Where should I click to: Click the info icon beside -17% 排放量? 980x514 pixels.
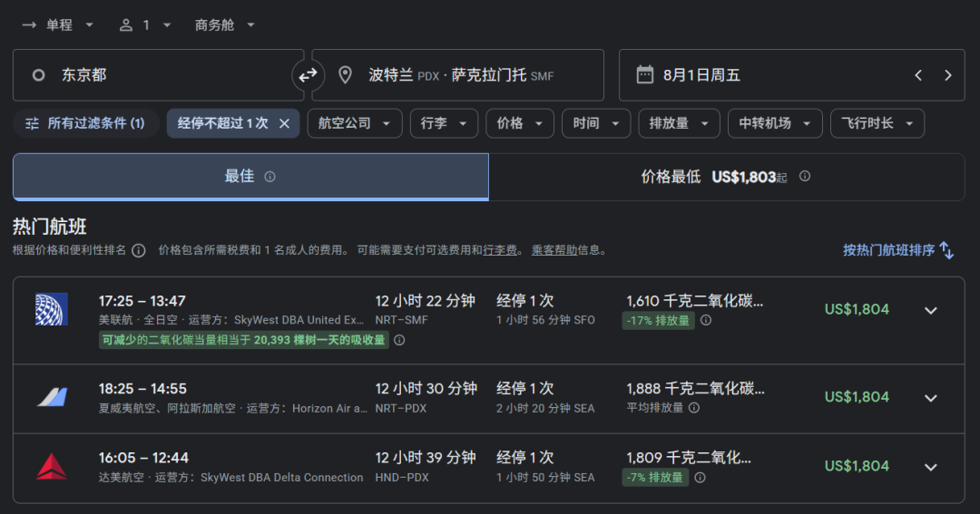[706, 320]
